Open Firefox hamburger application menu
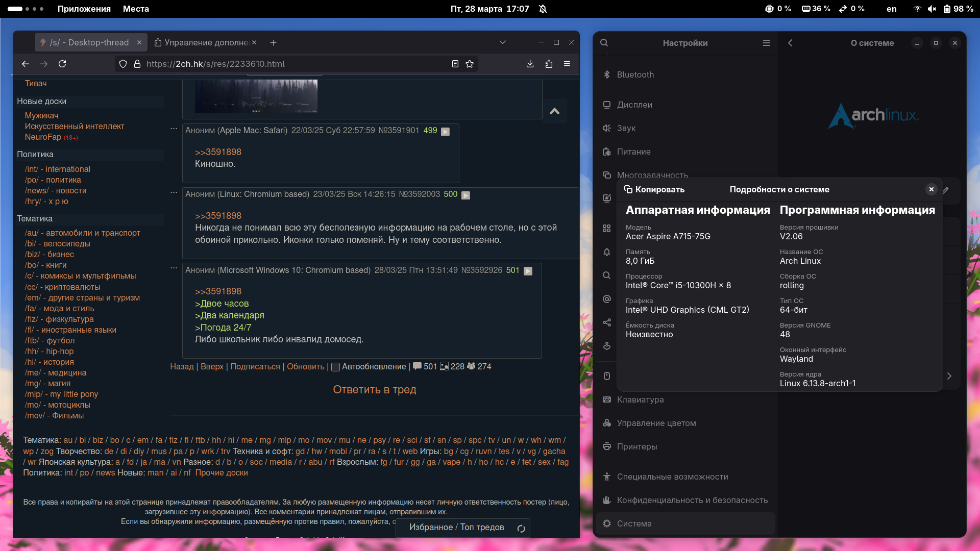Viewport: 980px width, 551px height. 567,64
